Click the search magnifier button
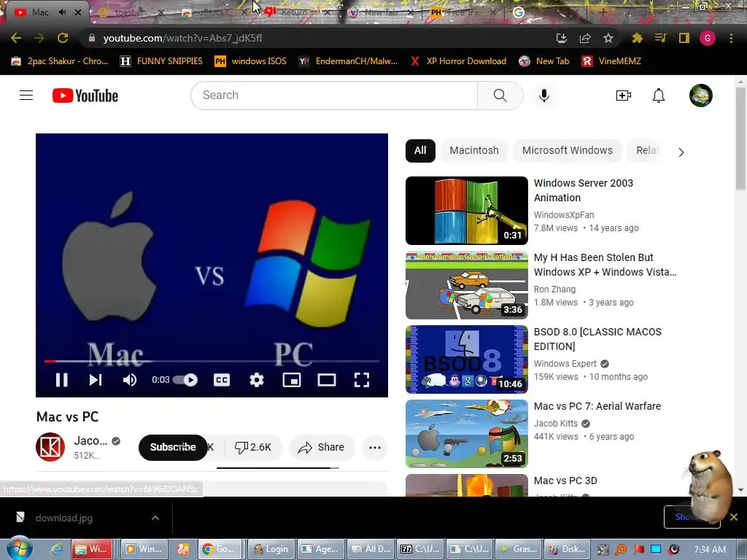 500,96
